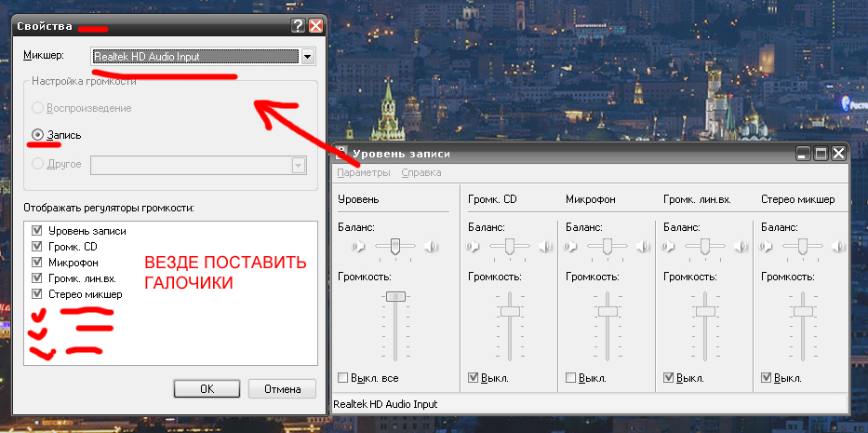
Task: Click the Громк. лин.вх. balance slider
Action: [704, 246]
